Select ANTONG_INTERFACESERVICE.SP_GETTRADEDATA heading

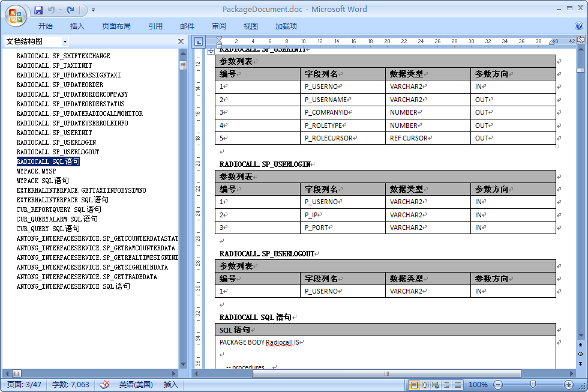(87, 277)
